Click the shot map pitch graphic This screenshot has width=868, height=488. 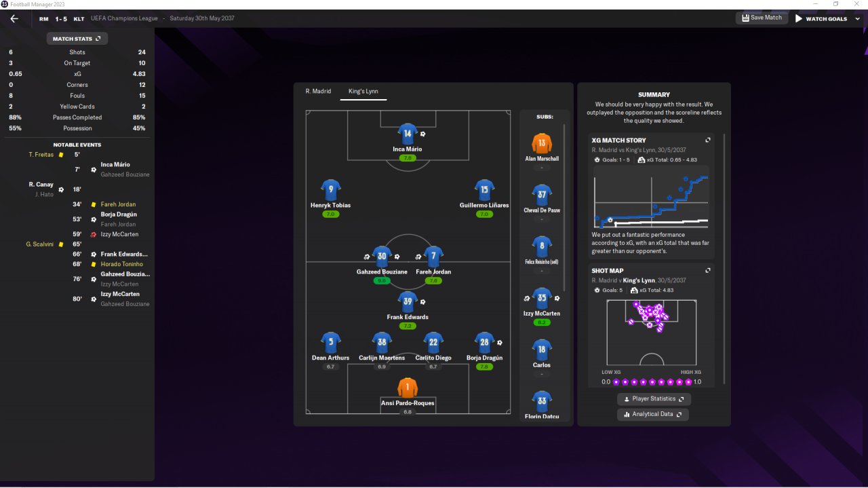point(652,331)
